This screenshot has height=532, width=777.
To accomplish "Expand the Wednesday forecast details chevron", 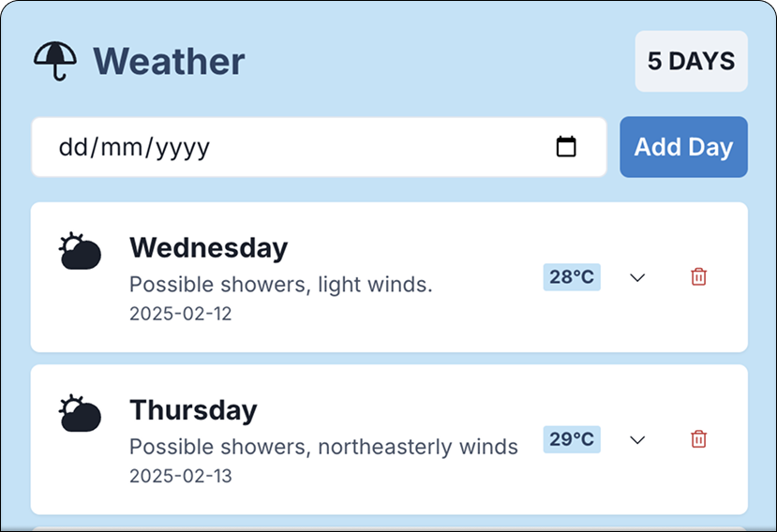I will (638, 277).
